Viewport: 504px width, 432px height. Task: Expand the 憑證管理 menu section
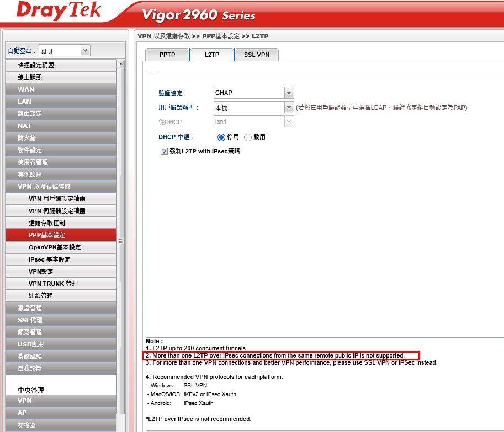coord(61,308)
